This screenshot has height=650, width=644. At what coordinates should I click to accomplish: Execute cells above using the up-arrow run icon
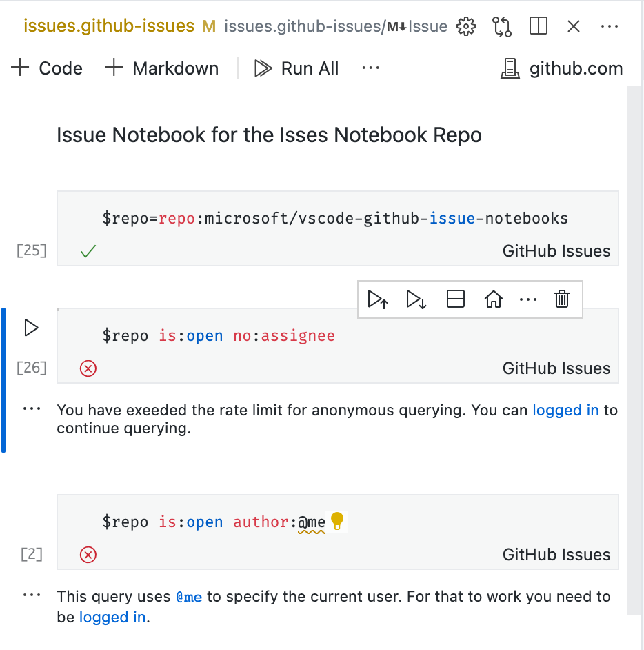(378, 299)
